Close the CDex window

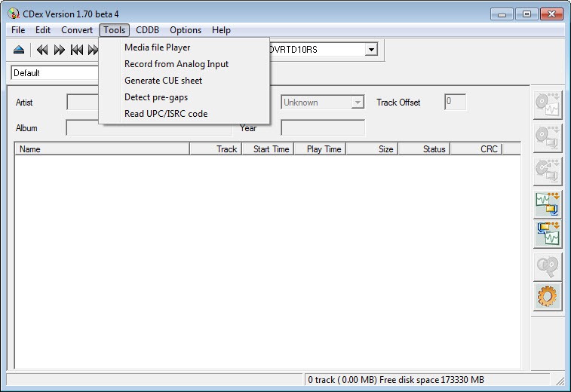click(551, 14)
